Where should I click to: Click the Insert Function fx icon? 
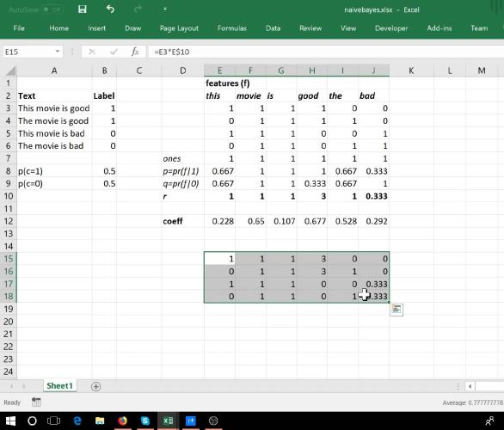click(x=135, y=52)
